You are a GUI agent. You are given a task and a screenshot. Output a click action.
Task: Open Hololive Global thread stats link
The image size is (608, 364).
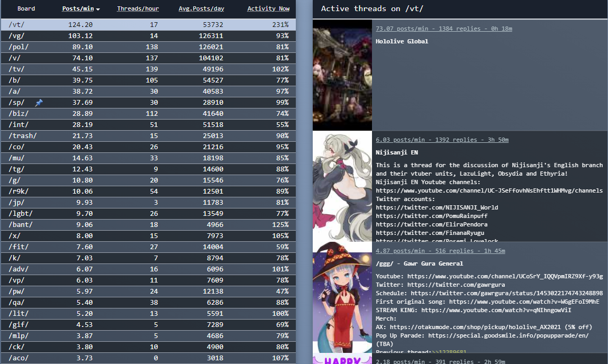(443, 29)
